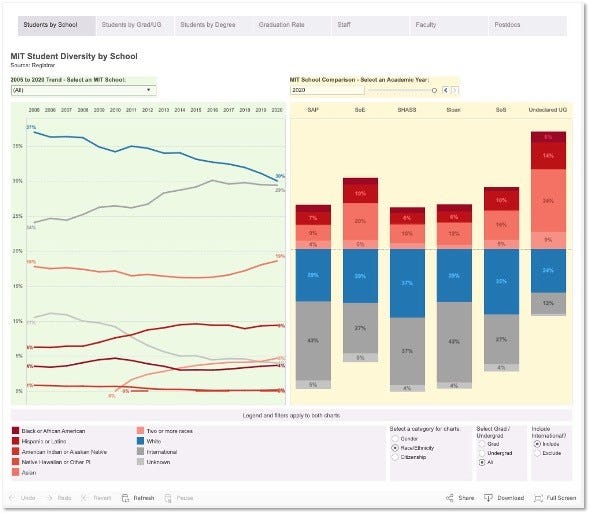
Task: Choose the Undergrad radio option
Action: pos(482,453)
